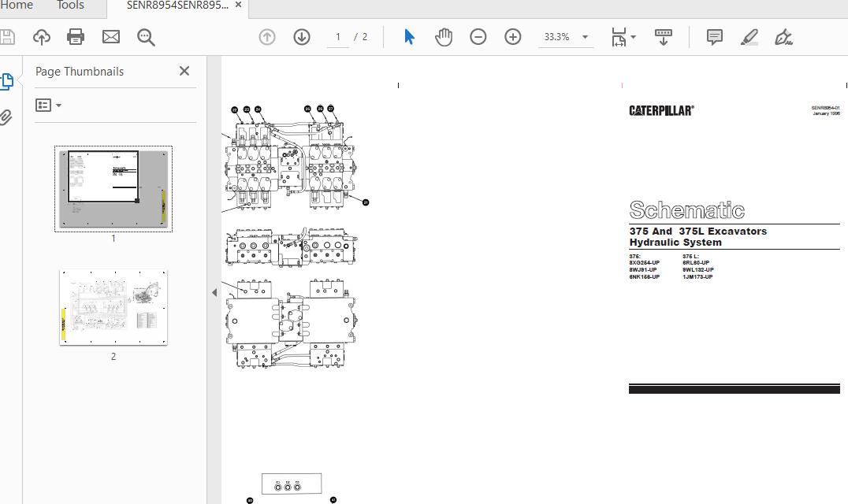Select the Highlight text tool
This screenshot has height=504, width=848.
[749, 37]
